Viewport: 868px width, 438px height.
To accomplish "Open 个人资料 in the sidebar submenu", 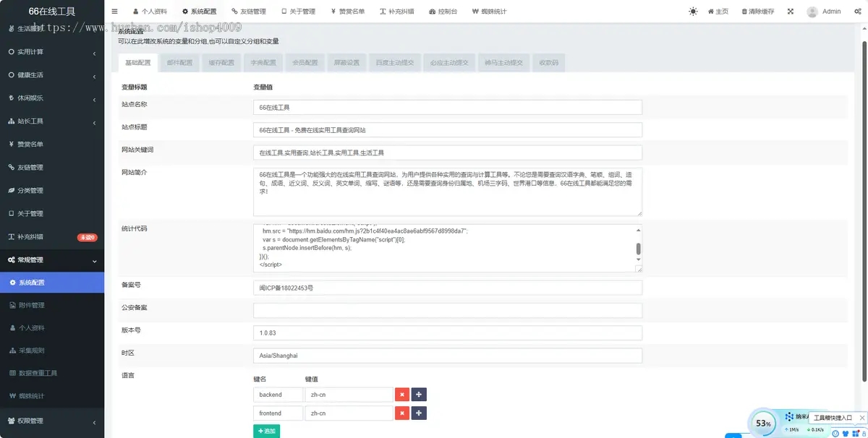I will (x=52, y=328).
